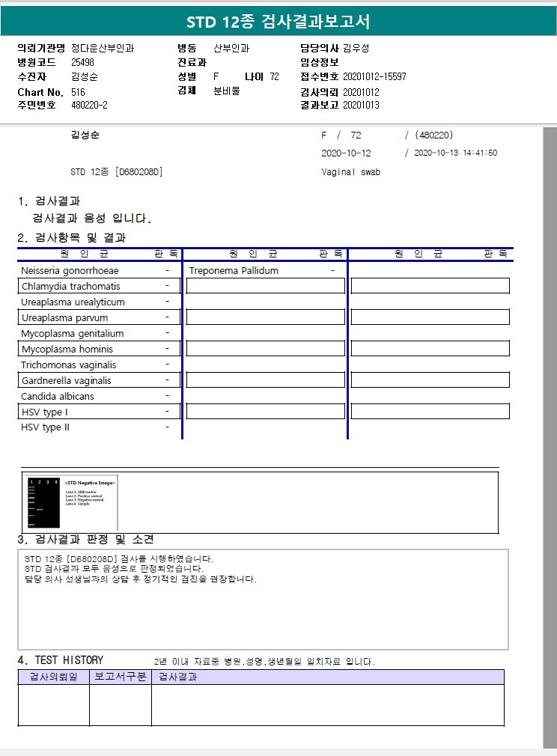Click the 검사결과 history column header
The height and width of the screenshot is (756, 557).
point(328,677)
